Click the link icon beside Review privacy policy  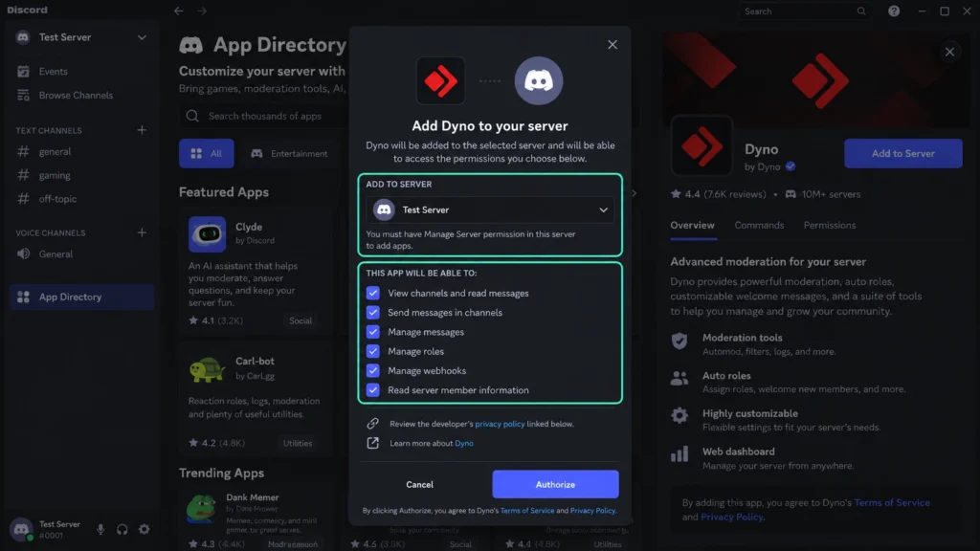point(372,424)
